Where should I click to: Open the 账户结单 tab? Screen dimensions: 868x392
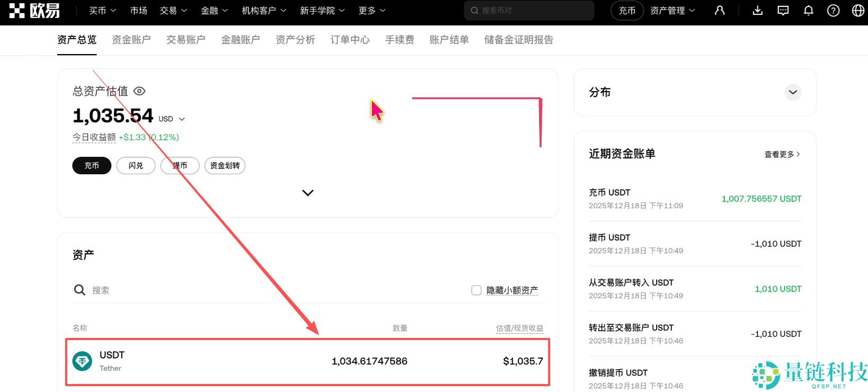point(449,40)
